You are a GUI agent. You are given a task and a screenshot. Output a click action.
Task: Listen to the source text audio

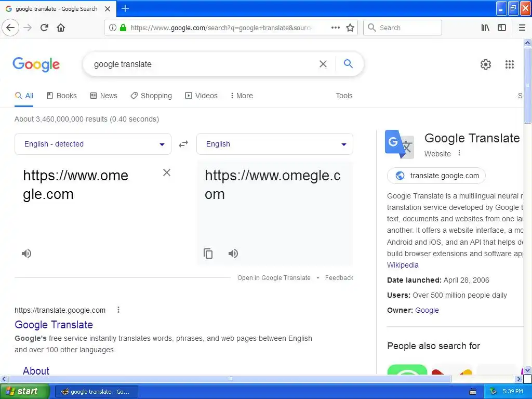(26, 254)
